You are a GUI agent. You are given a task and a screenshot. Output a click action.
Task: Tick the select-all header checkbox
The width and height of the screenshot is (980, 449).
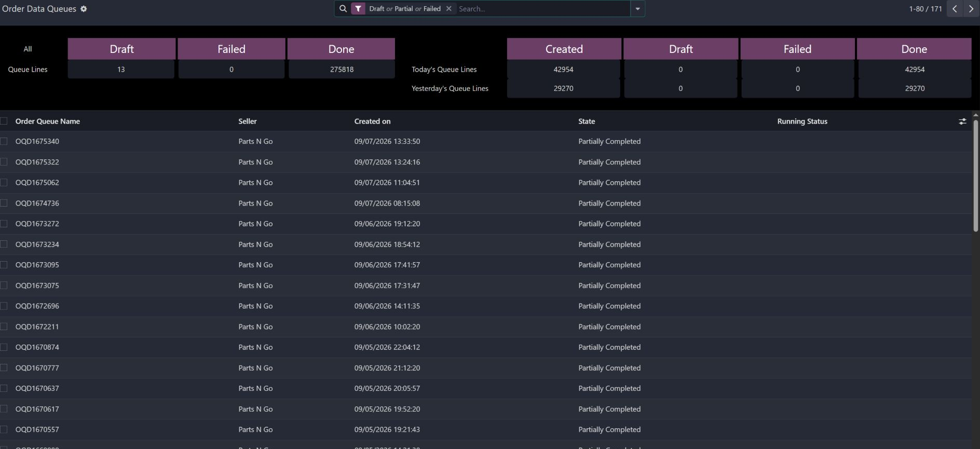click(x=4, y=121)
